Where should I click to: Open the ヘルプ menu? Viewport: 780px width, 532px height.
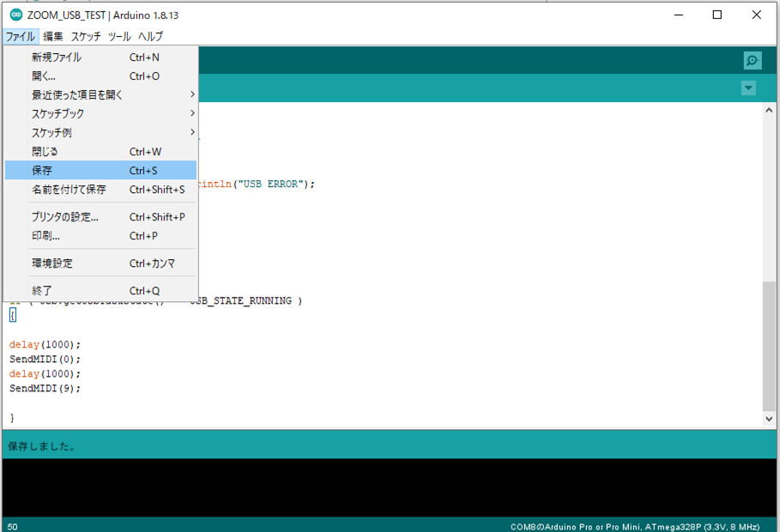[x=150, y=36]
